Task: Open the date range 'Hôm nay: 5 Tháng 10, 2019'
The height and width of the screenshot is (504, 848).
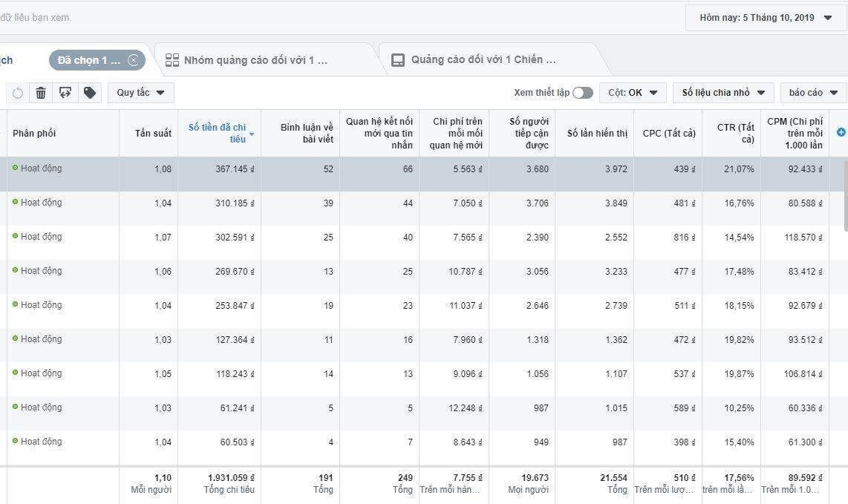Action: tap(766, 18)
